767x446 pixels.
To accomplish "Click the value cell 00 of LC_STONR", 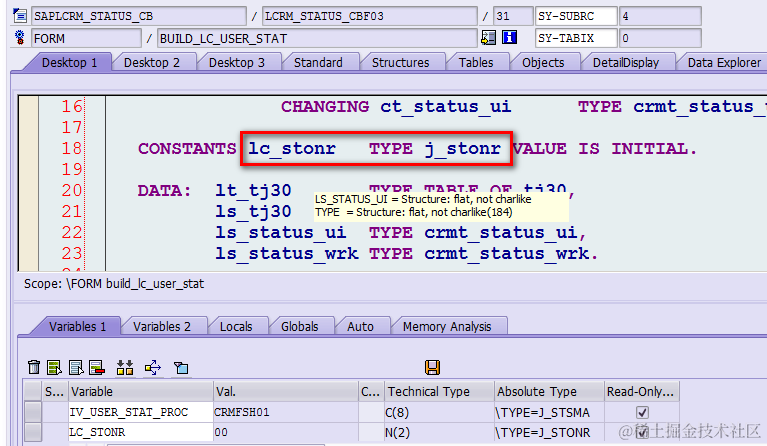I will [286, 432].
